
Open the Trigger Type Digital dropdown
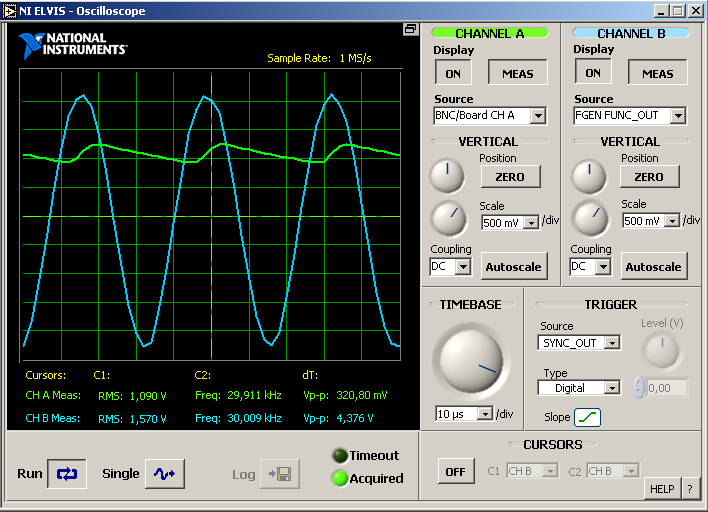612,388
